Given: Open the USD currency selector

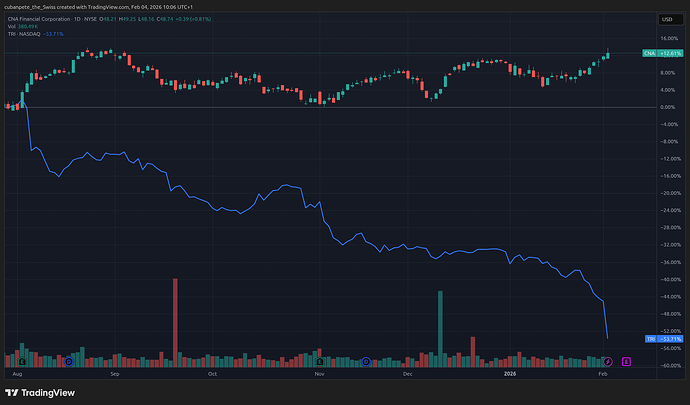Looking at the screenshot, I should (667, 19).
